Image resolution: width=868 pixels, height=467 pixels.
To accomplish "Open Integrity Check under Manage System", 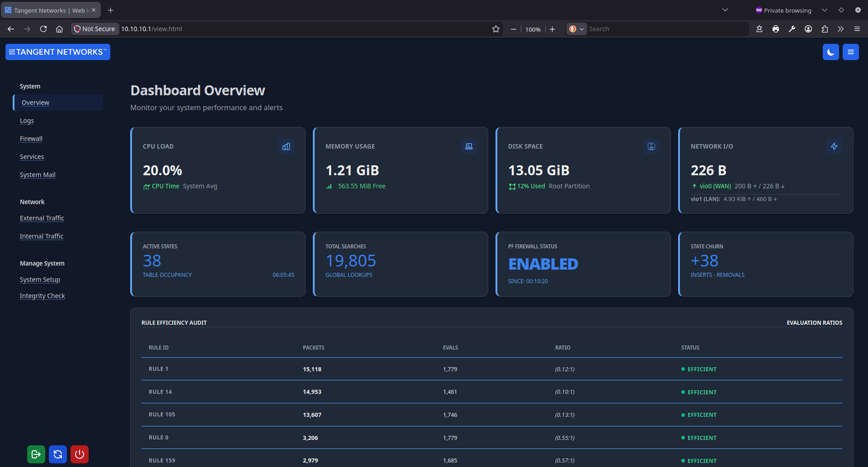I will pyautogui.click(x=42, y=295).
